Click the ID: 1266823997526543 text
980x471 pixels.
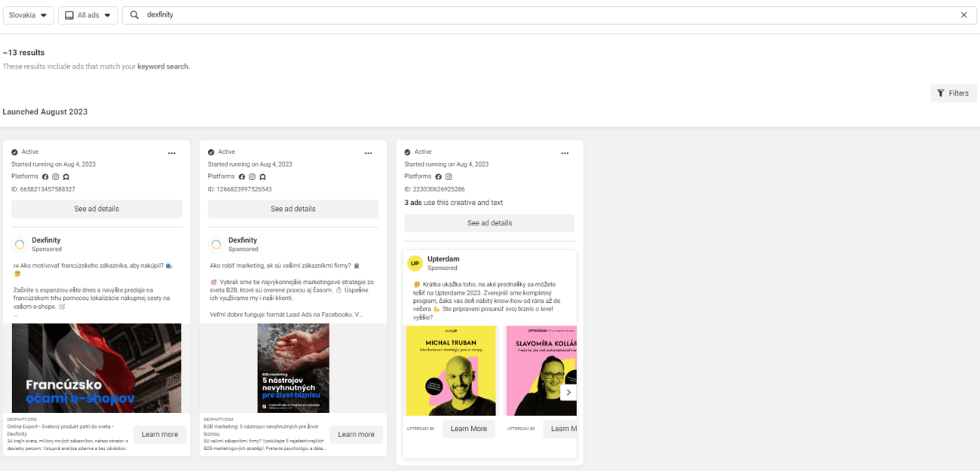[240, 189]
